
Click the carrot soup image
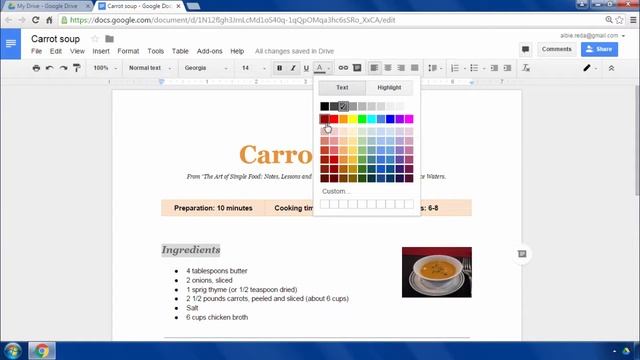pyautogui.click(x=437, y=272)
